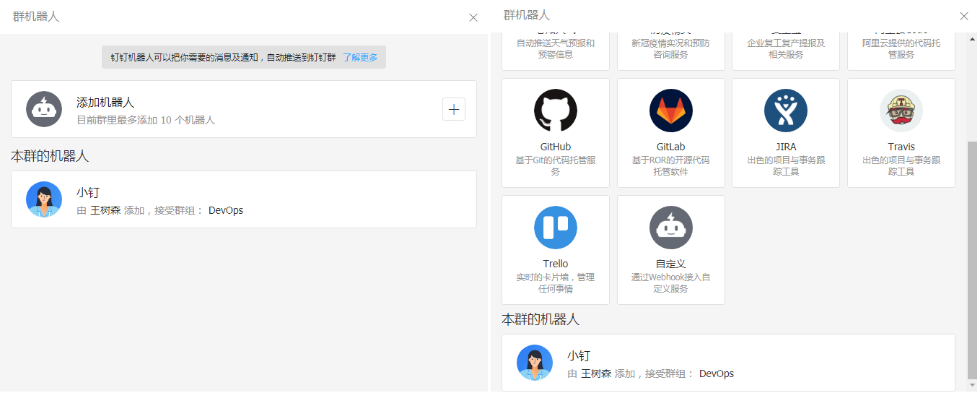The image size is (980, 393).
Task: Click 王树森 name in right panel robot row
Action: pyautogui.click(x=596, y=373)
